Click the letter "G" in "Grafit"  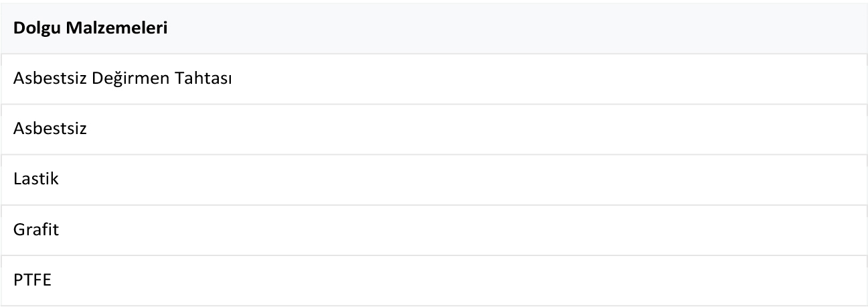coord(18,230)
